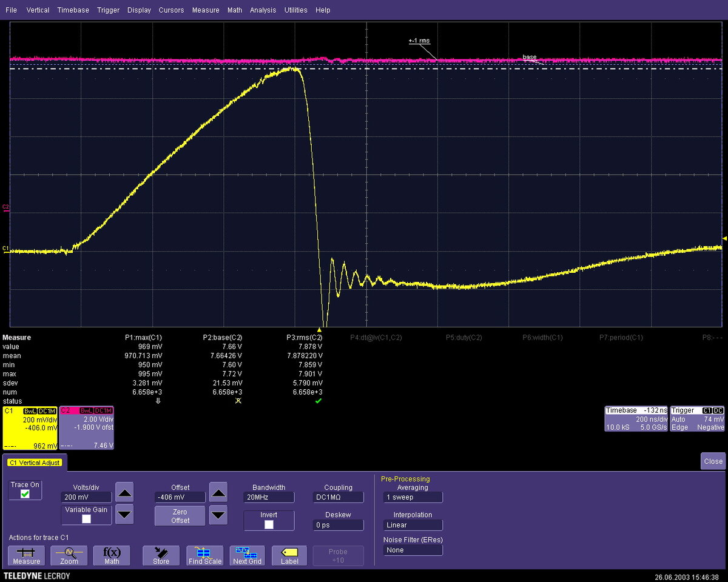Open the Help menu
Viewport: 728px width, 582px height.
coord(323,10)
